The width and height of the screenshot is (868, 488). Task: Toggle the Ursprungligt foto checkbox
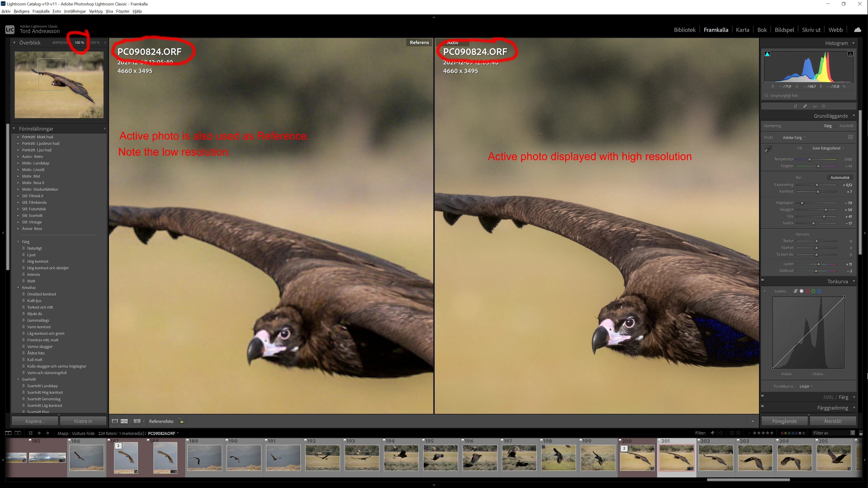pyautogui.click(x=766, y=96)
